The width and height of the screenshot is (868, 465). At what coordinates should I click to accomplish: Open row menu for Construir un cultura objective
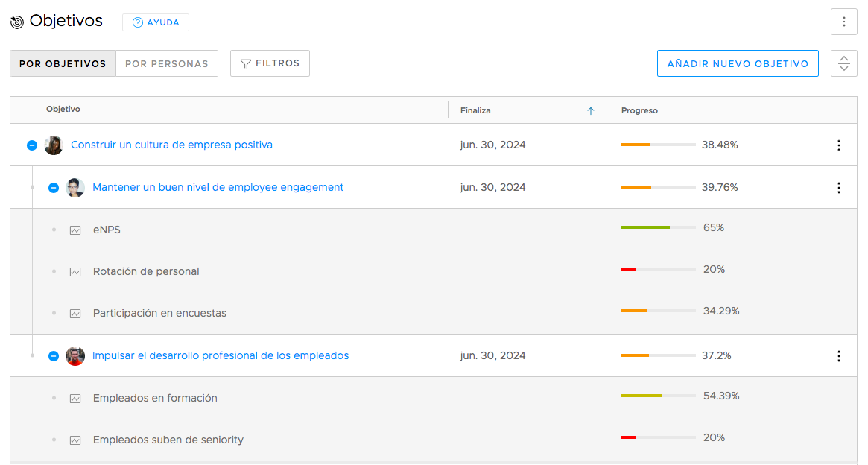click(x=838, y=145)
